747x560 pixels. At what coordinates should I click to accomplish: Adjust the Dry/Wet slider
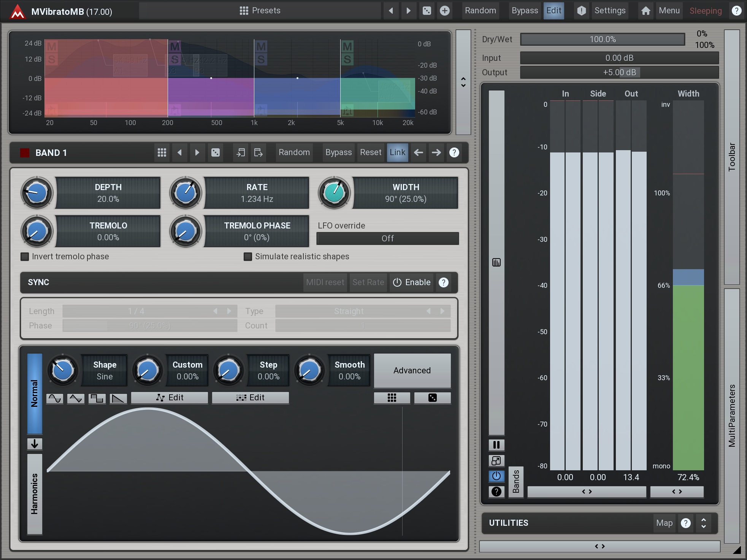point(602,39)
